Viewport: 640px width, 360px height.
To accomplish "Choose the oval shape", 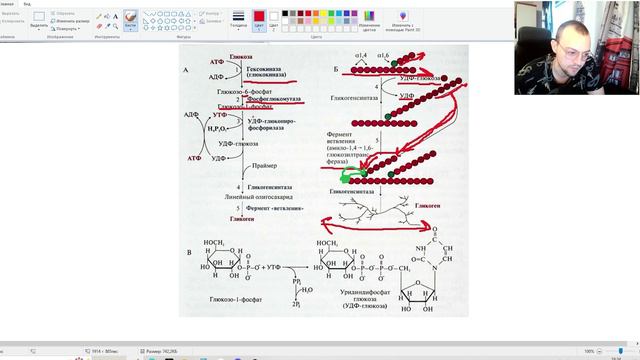I will [160, 14].
